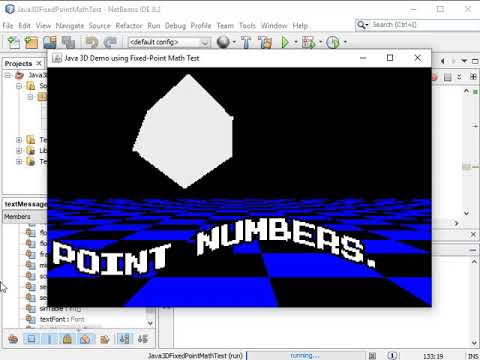Screen dimensions: 480x360
Task: Expand the Libraries tree node
Action: [x=19, y=151]
